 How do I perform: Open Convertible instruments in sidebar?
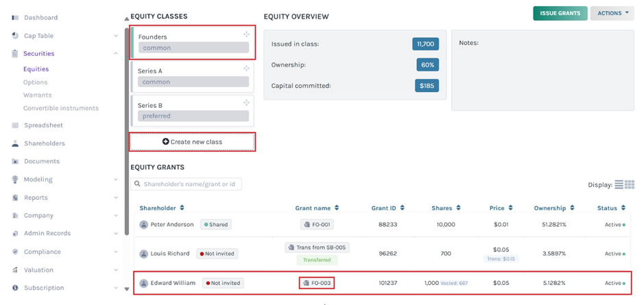click(60, 109)
